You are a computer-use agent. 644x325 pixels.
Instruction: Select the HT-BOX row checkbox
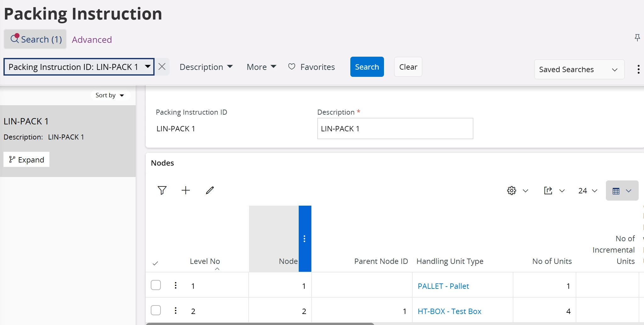tap(156, 311)
